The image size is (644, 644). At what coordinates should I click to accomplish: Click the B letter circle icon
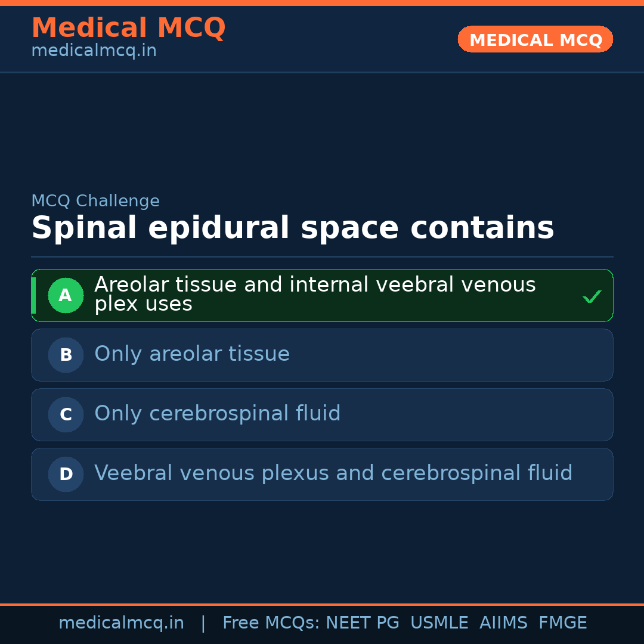click(66, 355)
